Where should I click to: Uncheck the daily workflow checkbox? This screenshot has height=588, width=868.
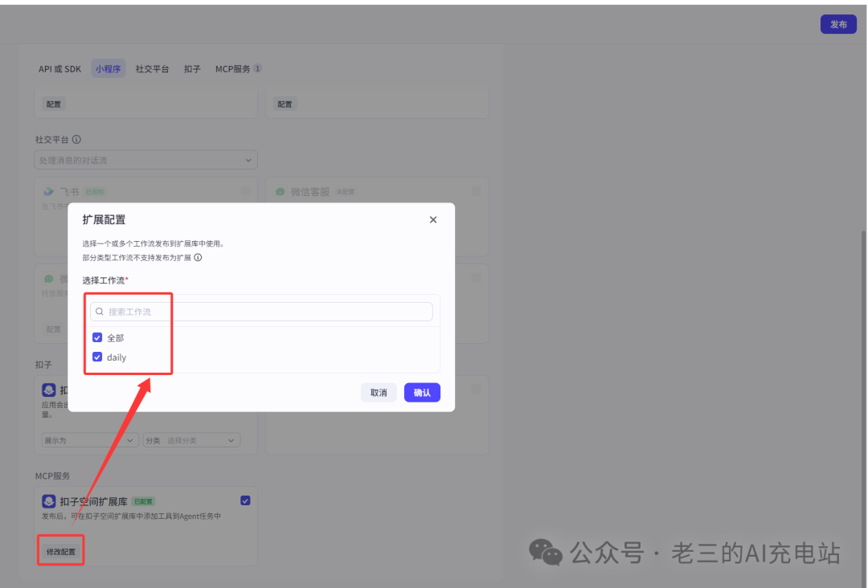97,357
